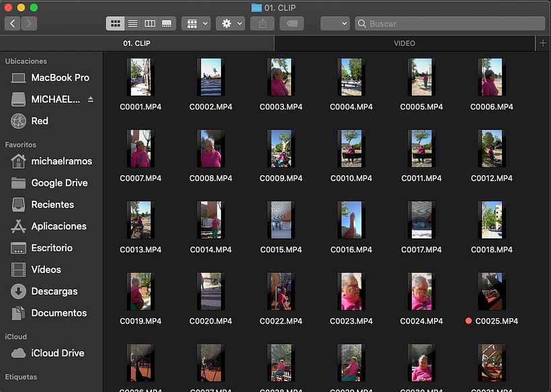Switch to the VIDEO tab
The height and width of the screenshot is (392, 551).
405,43
